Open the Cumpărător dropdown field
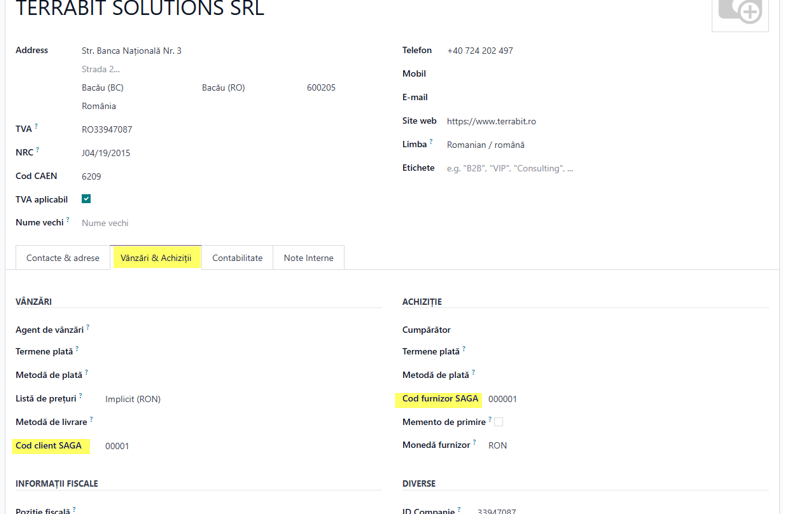 click(626, 330)
